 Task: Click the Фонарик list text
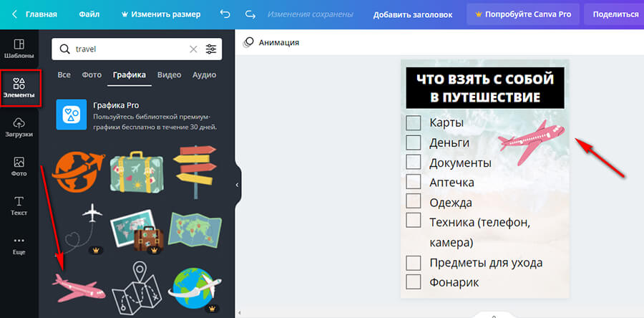[x=454, y=283]
